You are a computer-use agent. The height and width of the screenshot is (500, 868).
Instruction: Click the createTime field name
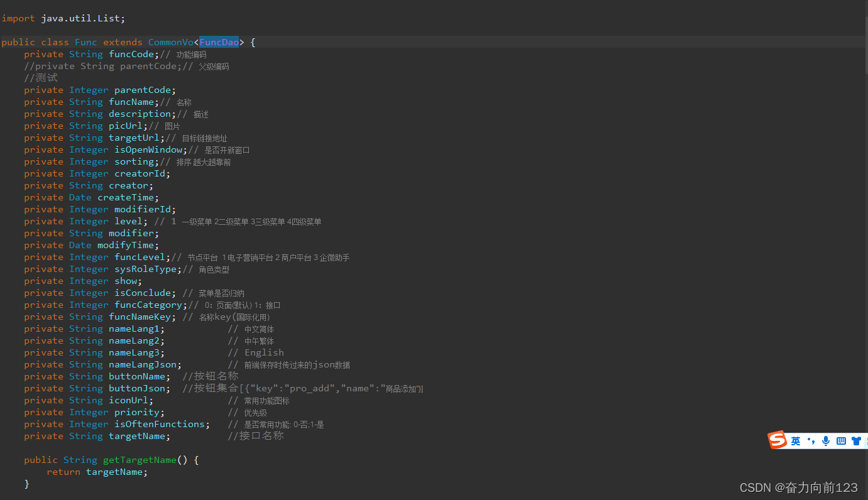[x=126, y=197]
